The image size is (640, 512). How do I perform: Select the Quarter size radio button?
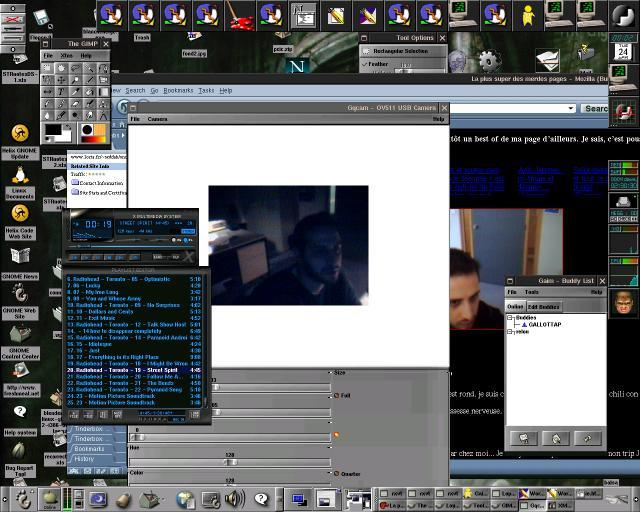coord(336,473)
